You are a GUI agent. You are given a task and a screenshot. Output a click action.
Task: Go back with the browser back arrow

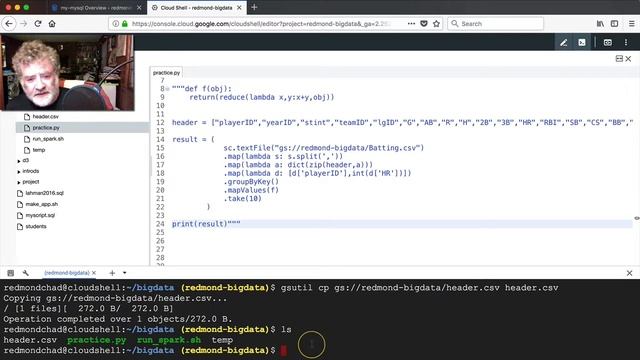pos(9,24)
